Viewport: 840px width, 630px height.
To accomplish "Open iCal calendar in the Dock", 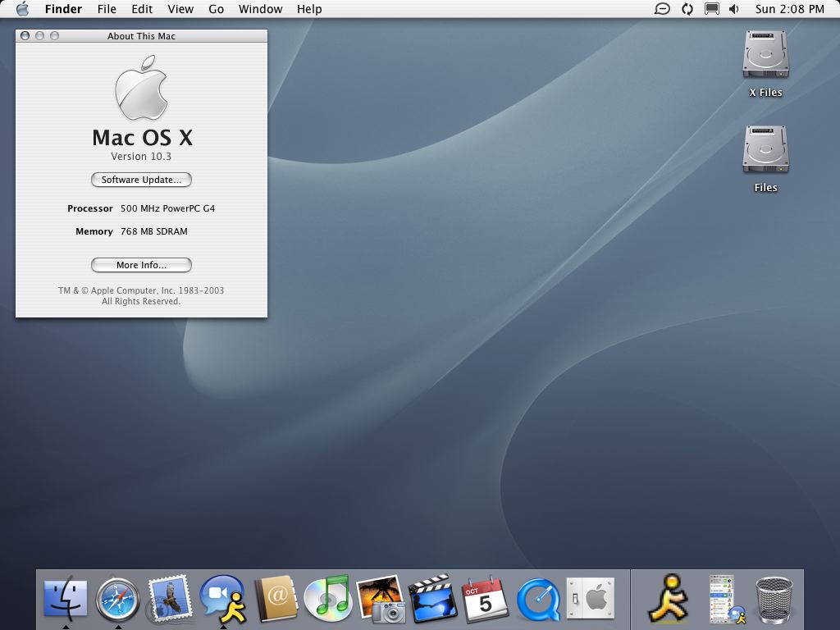I will pos(485,600).
